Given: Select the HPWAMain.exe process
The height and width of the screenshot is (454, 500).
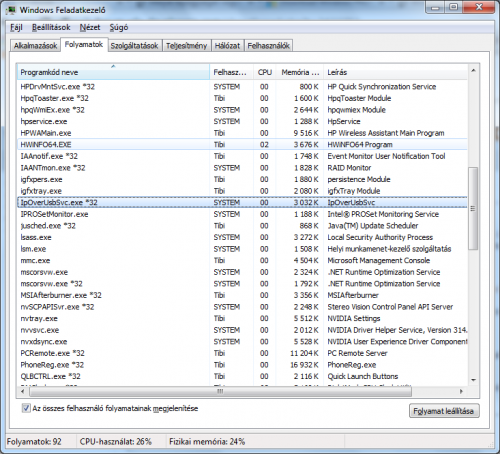Looking at the screenshot, I should click(x=242, y=133).
